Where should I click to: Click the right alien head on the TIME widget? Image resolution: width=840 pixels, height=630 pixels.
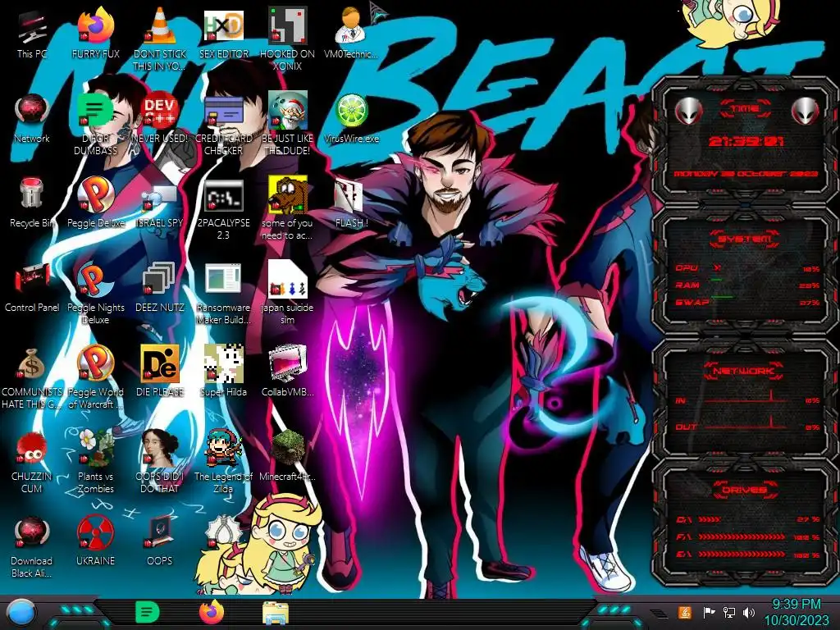pos(805,111)
